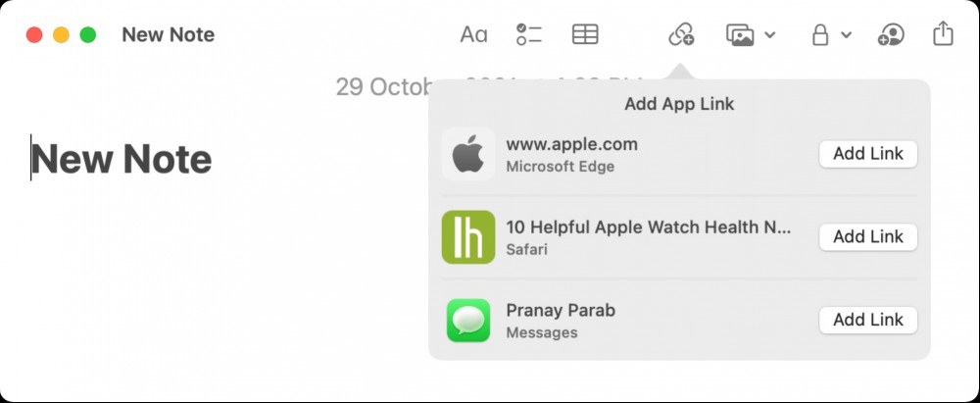980x403 pixels.
Task: Click the photo media toolbar icon
Action: [x=740, y=34]
